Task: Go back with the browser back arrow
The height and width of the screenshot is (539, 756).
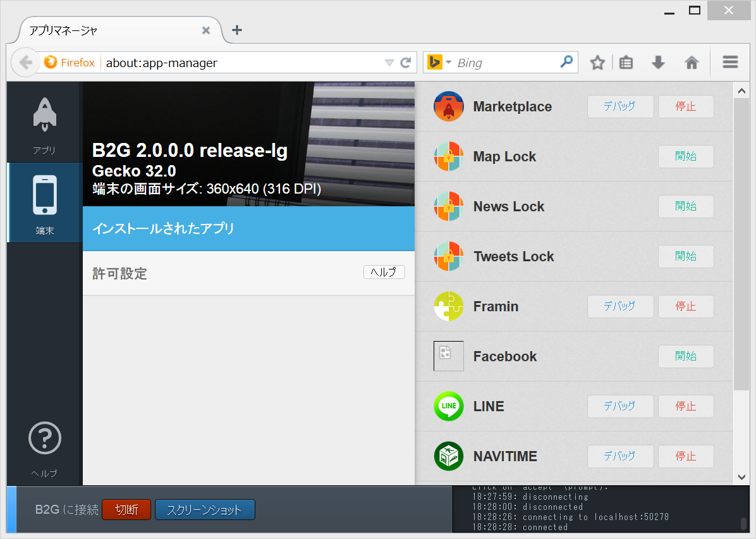Action: click(x=25, y=62)
